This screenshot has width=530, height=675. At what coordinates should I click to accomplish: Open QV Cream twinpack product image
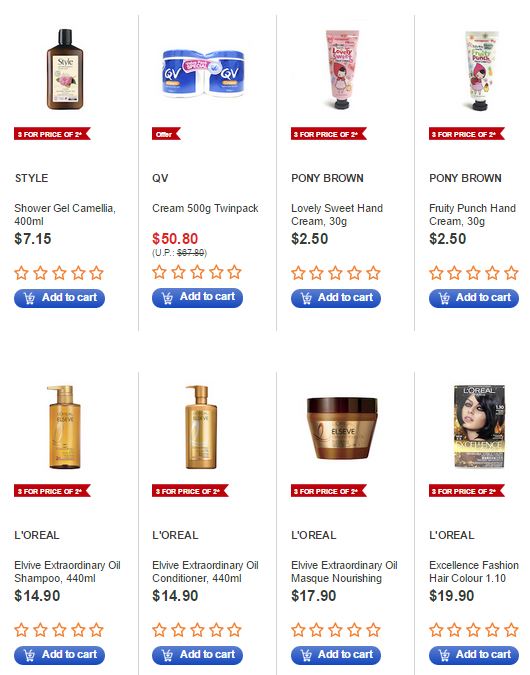203,73
